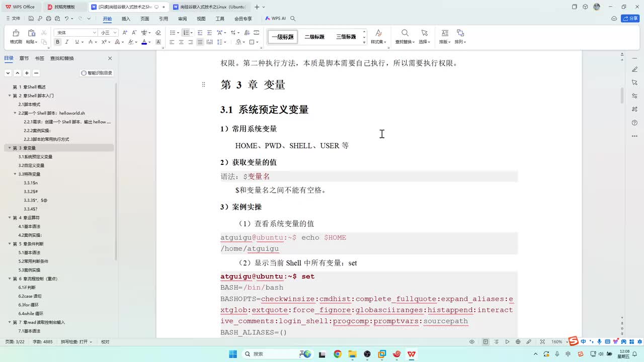
Task: Toggle Italic formatting button
Action: pyautogui.click(x=66, y=42)
